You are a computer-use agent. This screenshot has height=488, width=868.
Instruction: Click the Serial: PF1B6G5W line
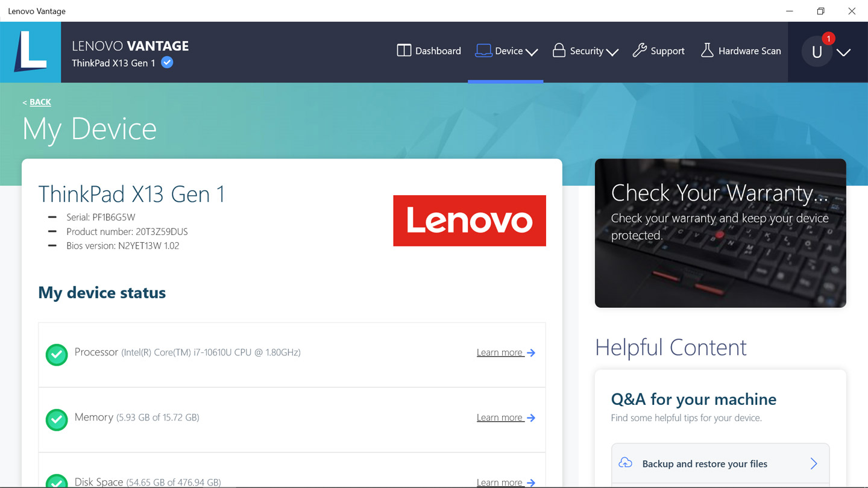101,217
